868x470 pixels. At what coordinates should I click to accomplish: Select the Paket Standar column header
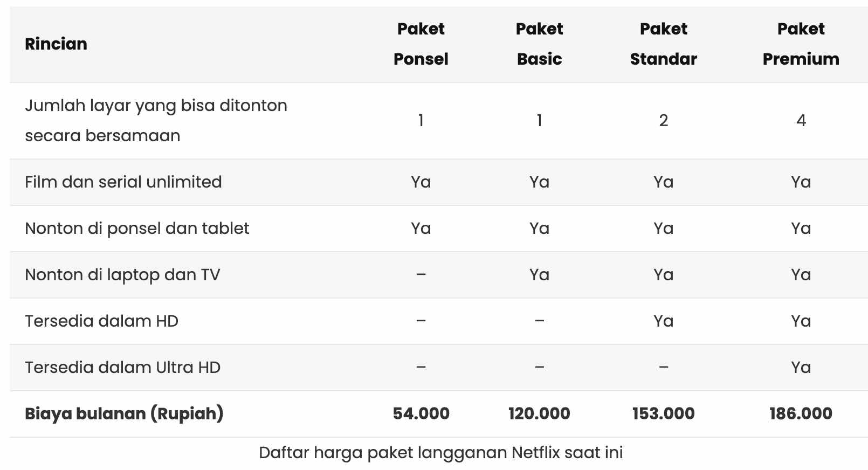[x=663, y=44]
